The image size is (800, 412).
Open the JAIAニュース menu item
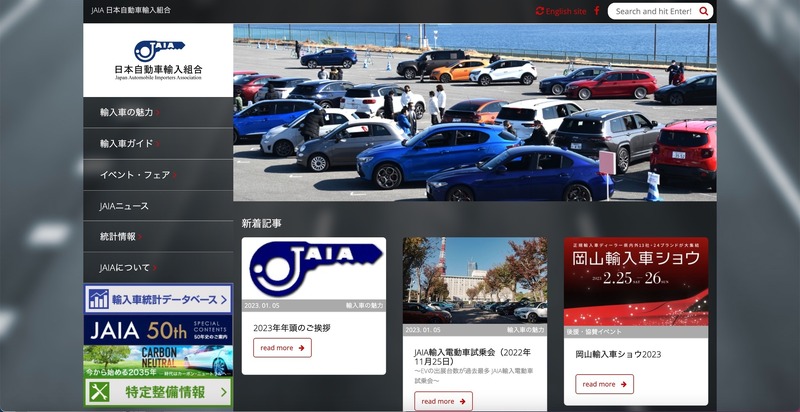(x=125, y=206)
